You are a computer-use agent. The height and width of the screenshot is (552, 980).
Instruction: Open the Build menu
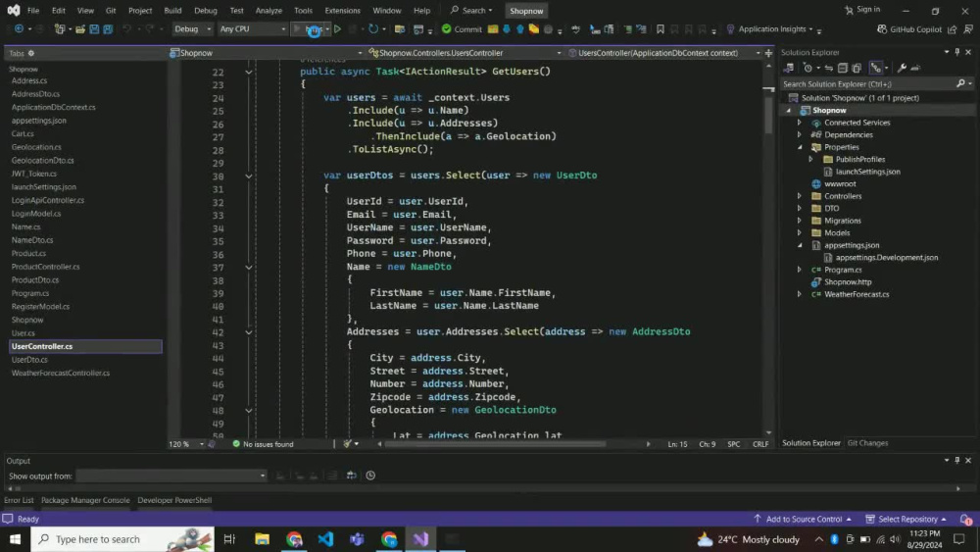172,10
